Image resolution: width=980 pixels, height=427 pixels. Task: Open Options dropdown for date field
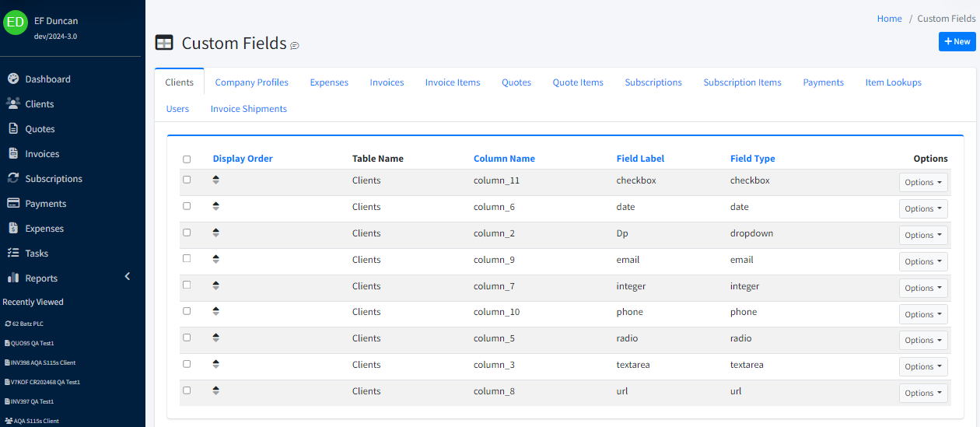click(x=923, y=208)
